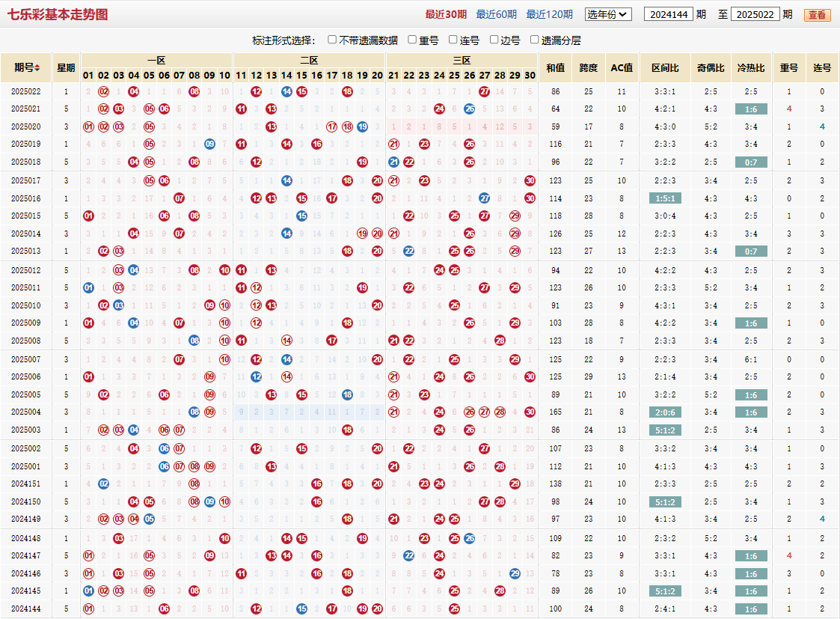The image size is (840, 619).
Task: Click blue ball 22 in row 2025013
Action: [408, 251]
